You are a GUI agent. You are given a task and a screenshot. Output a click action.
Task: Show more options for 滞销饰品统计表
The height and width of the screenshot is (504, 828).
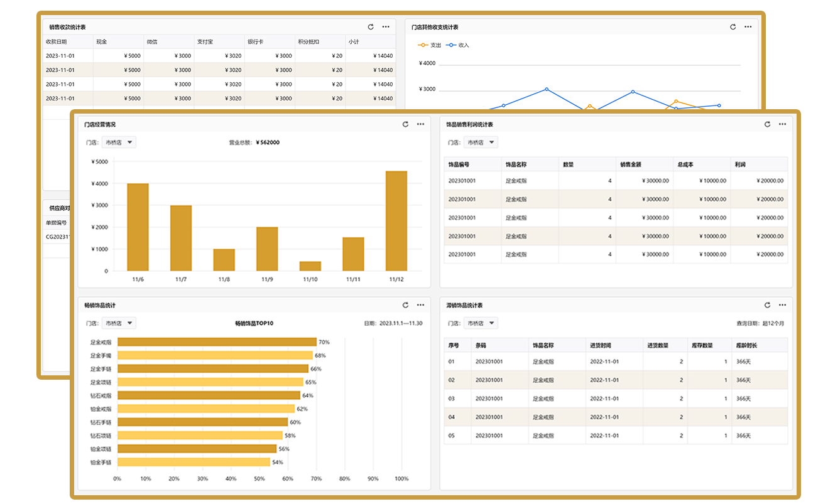[782, 305]
